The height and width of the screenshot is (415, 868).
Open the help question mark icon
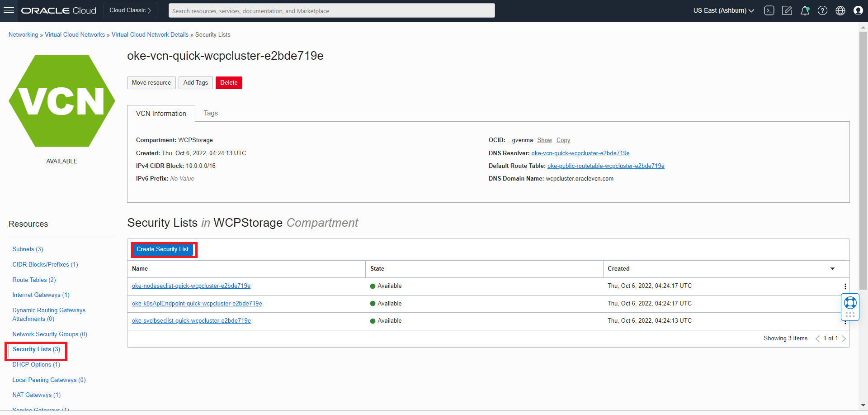[822, 10]
